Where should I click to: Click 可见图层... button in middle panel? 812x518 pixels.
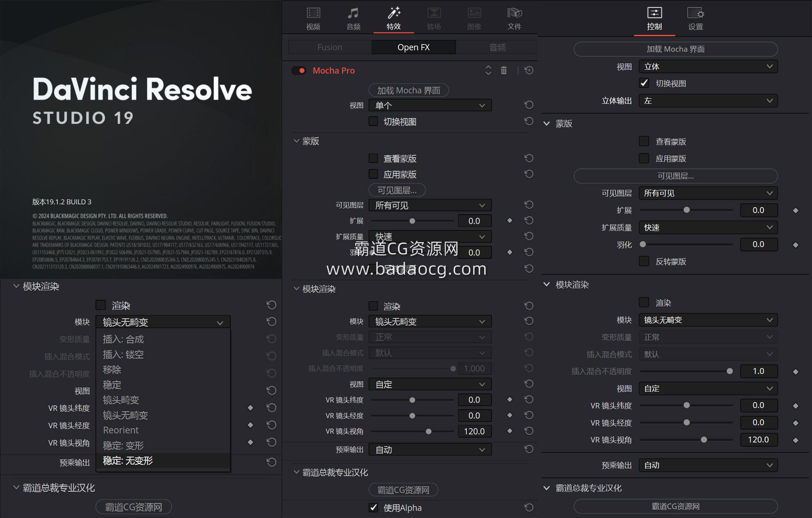pos(397,190)
